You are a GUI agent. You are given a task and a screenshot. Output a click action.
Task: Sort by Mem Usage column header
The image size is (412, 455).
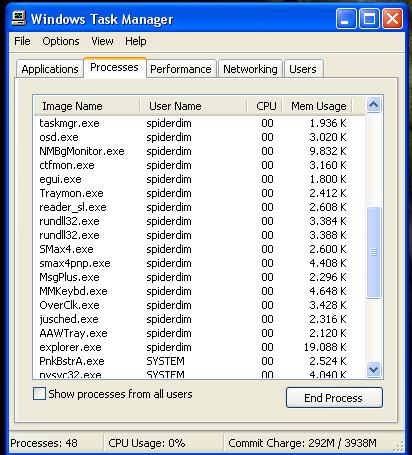point(317,106)
